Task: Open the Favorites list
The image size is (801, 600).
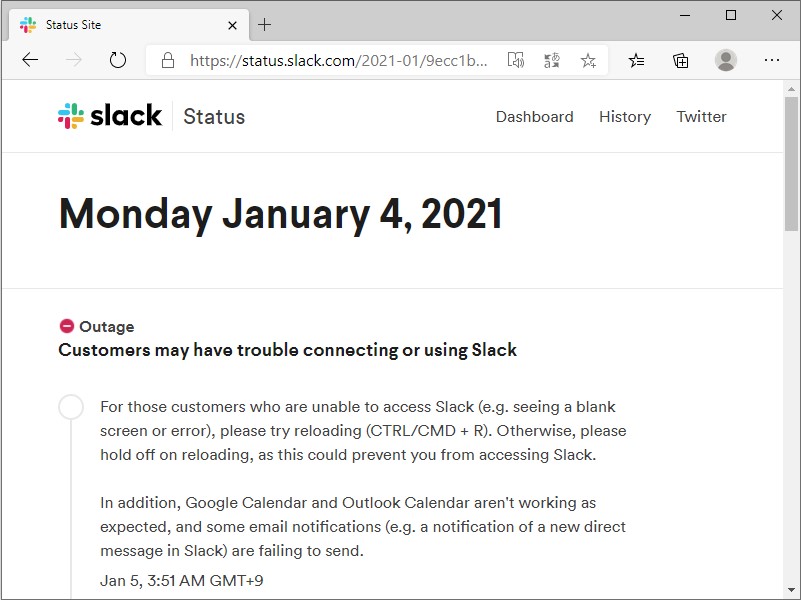Action: (x=636, y=60)
